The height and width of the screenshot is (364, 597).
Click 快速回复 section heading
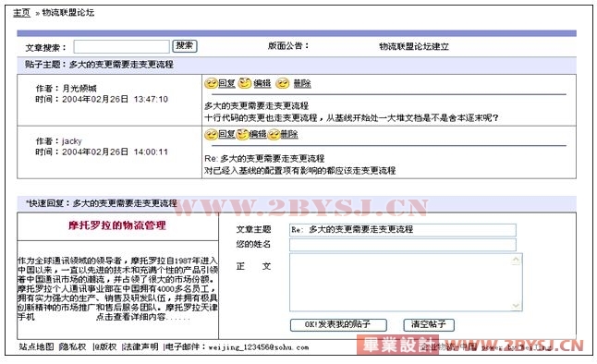102,203
